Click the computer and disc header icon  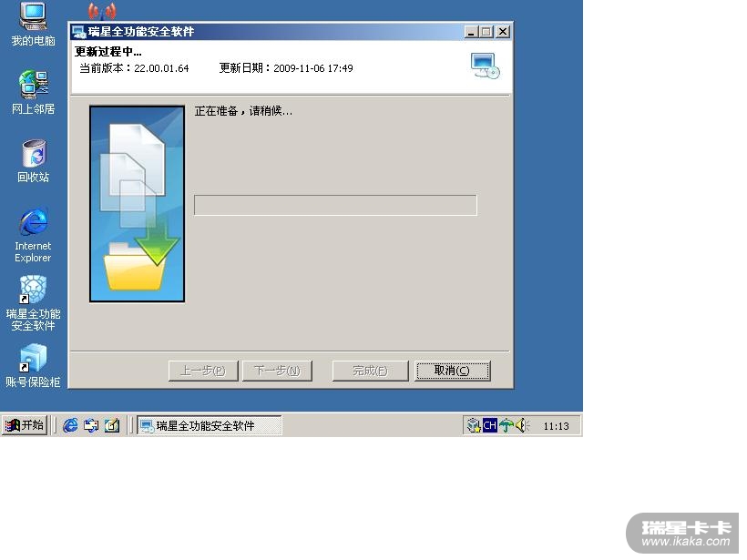pyautogui.click(x=485, y=66)
